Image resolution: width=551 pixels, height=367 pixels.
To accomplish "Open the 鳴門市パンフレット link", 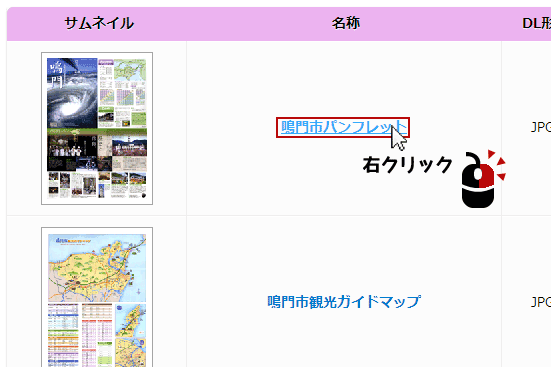I will pos(343,127).
